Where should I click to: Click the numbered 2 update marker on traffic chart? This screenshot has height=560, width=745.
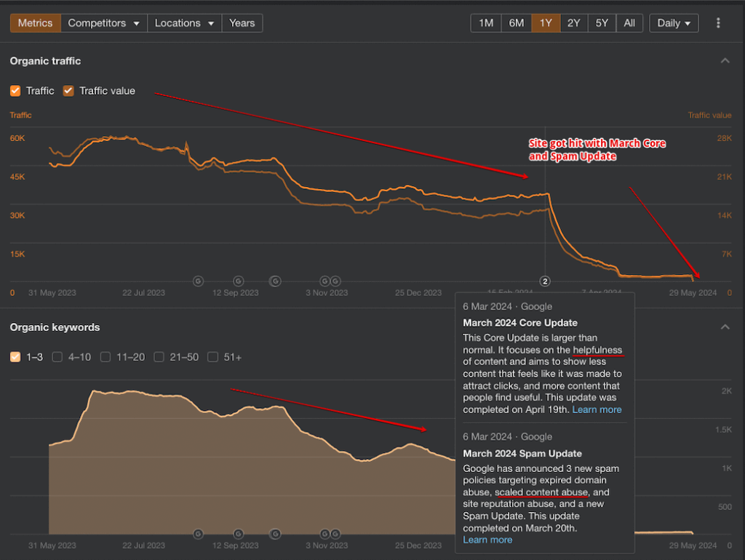coord(545,281)
